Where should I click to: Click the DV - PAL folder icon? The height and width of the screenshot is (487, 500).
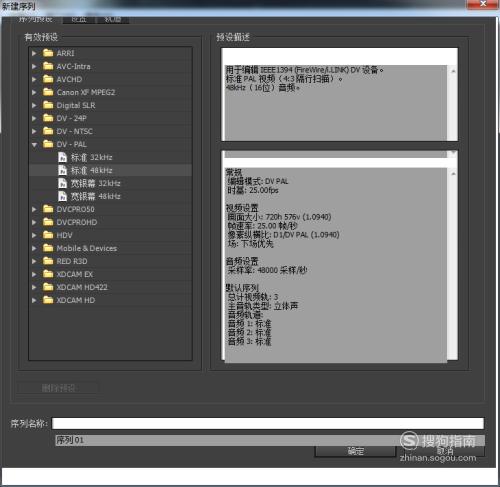[x=48, y=144]
